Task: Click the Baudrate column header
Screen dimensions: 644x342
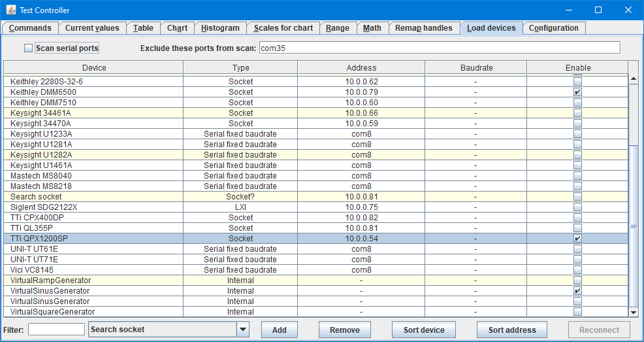Action: click(476, 68)
